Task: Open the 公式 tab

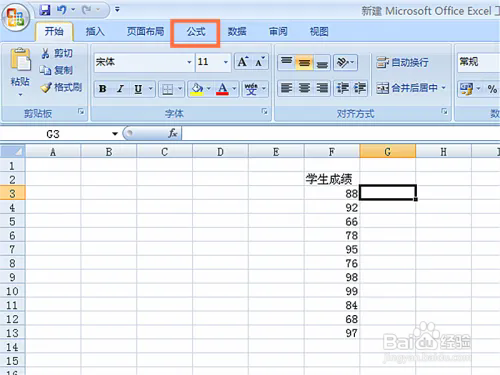Action: (196, 32)
